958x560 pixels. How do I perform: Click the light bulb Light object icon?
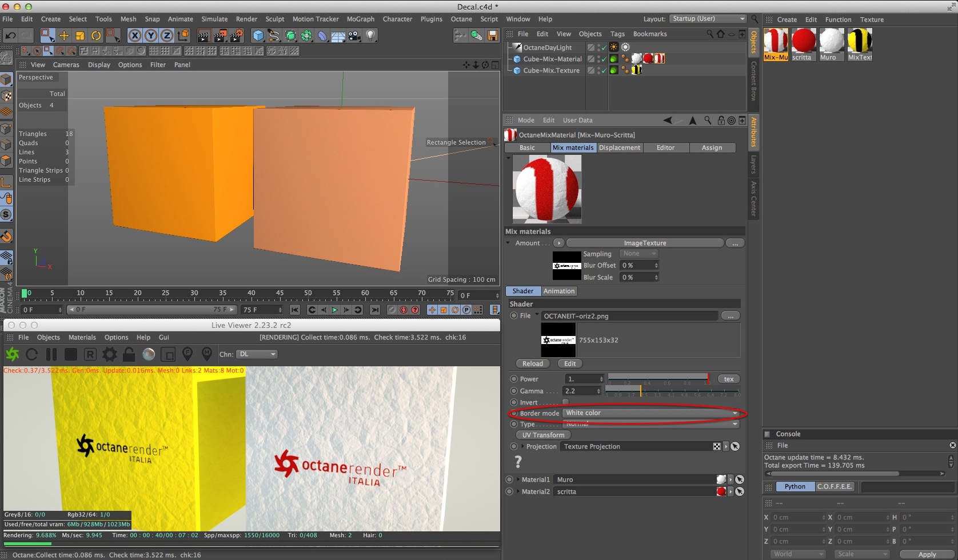click(371, 35)
